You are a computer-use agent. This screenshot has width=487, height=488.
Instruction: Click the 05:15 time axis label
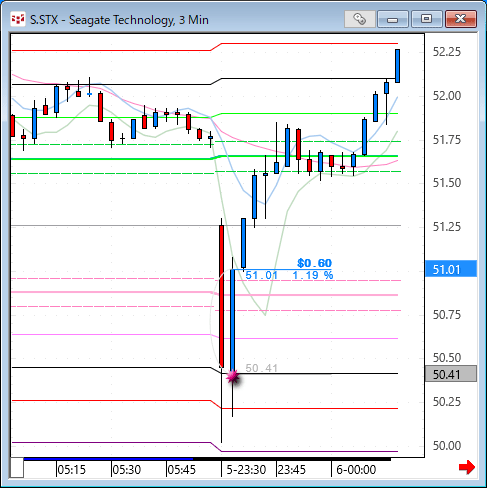pos(72,470)
